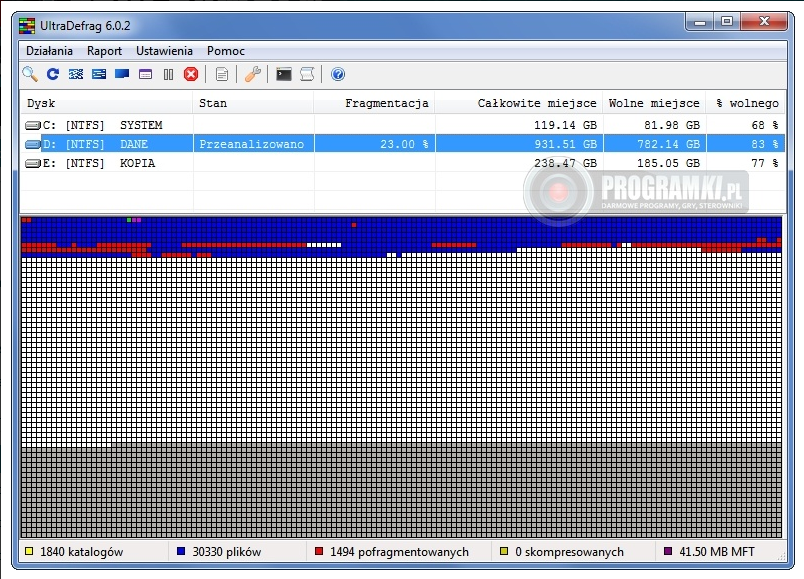Click the purple MFT legend swatch
This screenshot has width=804, height=579.
coord(668,551)
